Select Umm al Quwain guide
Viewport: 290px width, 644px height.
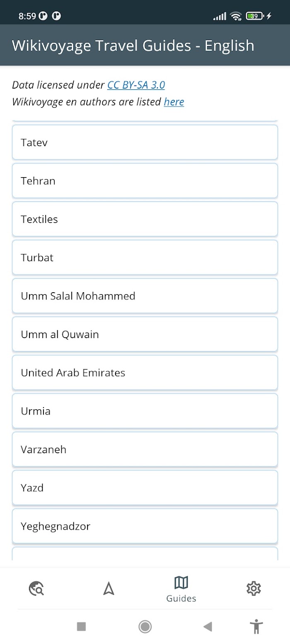point(145,334)
